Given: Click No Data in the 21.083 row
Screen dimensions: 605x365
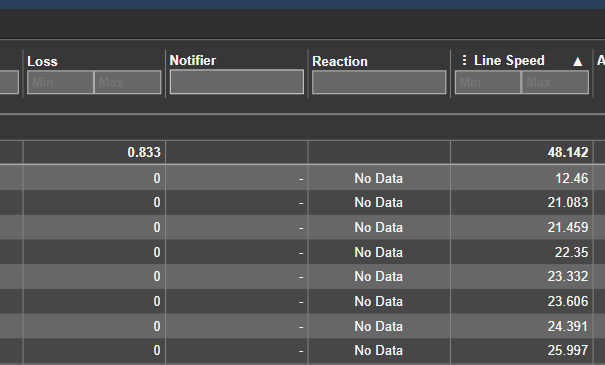Looking at the screenshot, I should 379,203.
